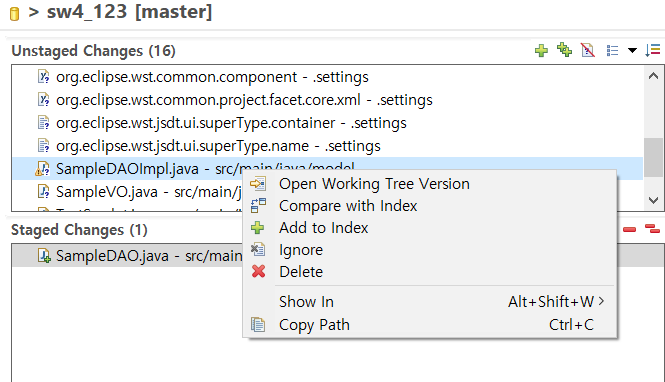The height and width of the screenshot is (382, 665).
Task: Click the Compare with Index icon
Action: (258, 206)
